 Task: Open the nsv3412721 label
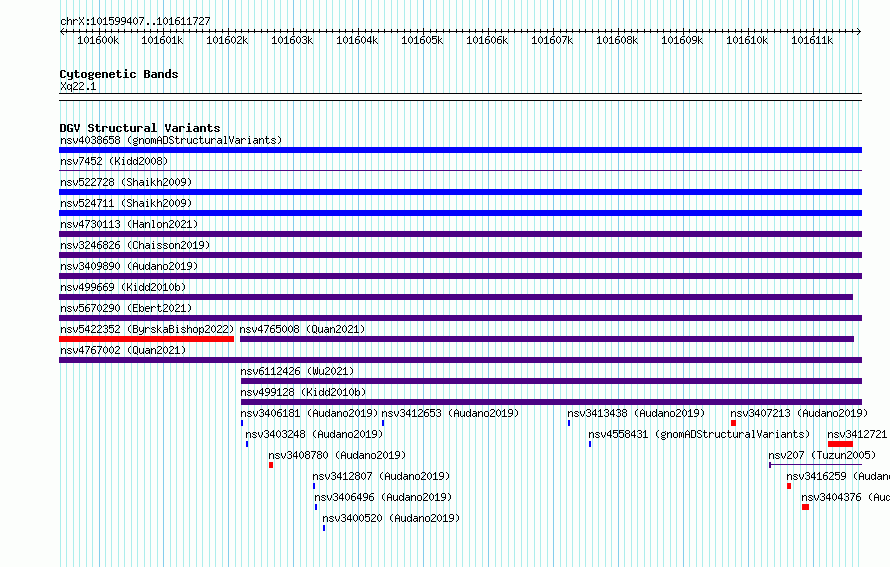click(x=857, y=434)
